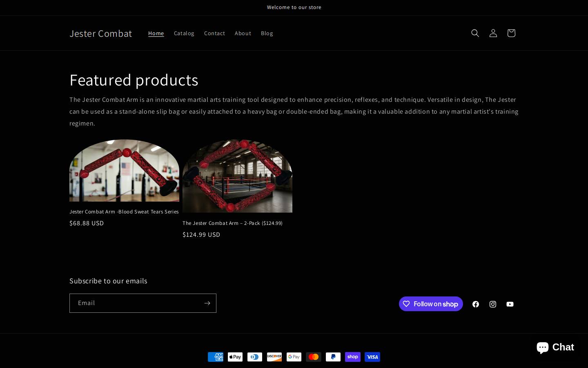Open the Blog menu item
The height and width of the screenshot is (368, 588).
tap(267, 33)
